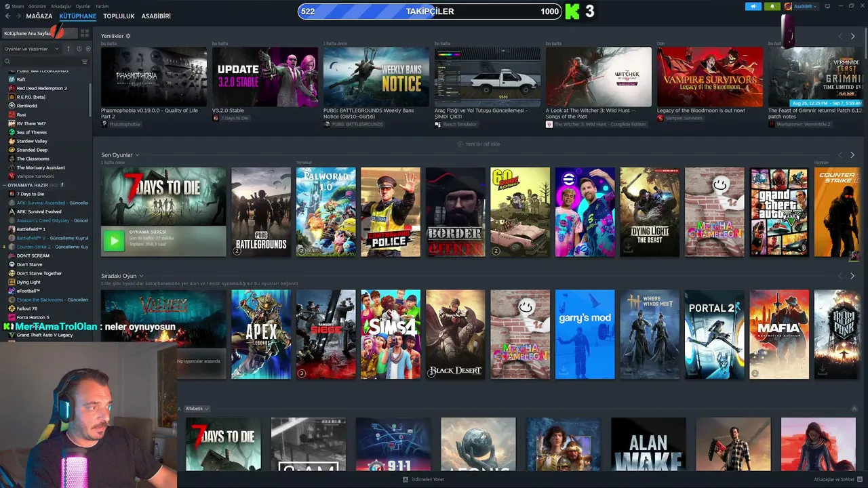Open the V3.2.0 Stable news link
868x488 pixels.
tap(228, 110)
